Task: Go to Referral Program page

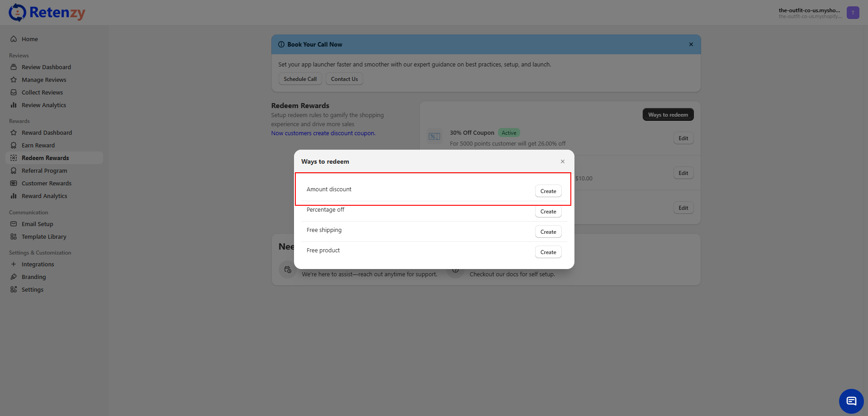Action: click(44, 170)
